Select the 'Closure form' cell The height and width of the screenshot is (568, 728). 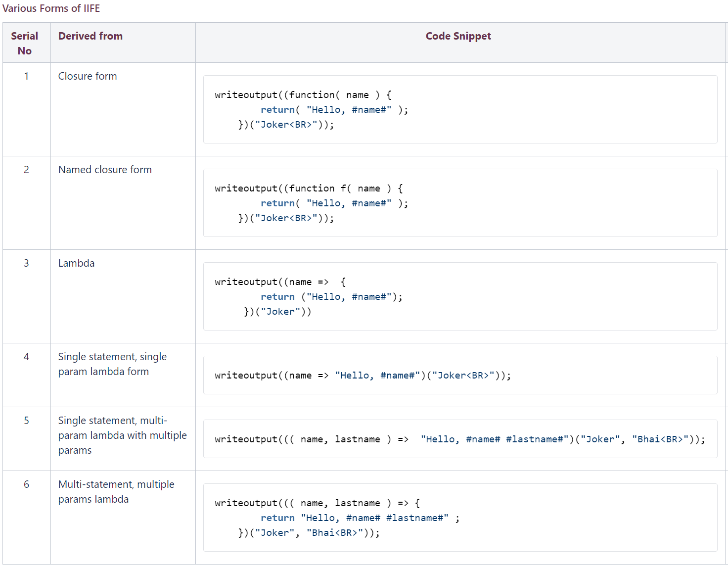(88, 76)
